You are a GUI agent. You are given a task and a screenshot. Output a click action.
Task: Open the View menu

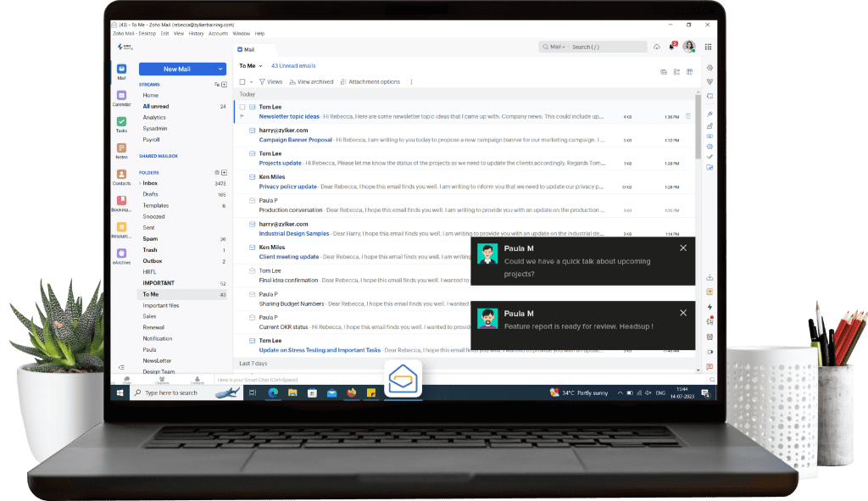pos(179,32)
